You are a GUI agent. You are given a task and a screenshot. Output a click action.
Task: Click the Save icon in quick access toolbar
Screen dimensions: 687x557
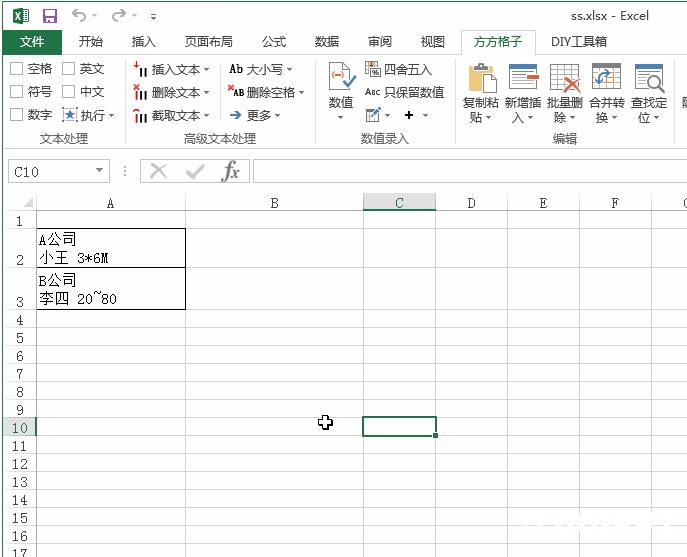click(50, 16)
